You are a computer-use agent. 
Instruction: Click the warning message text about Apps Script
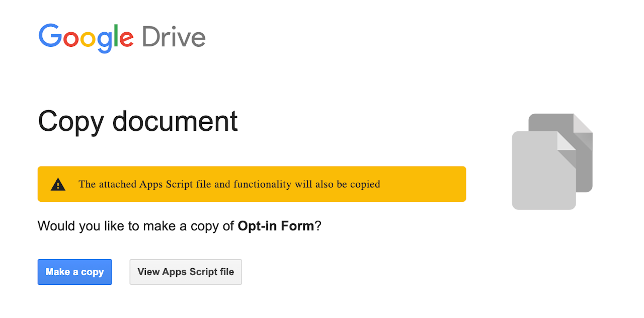(x=229, y=184)
